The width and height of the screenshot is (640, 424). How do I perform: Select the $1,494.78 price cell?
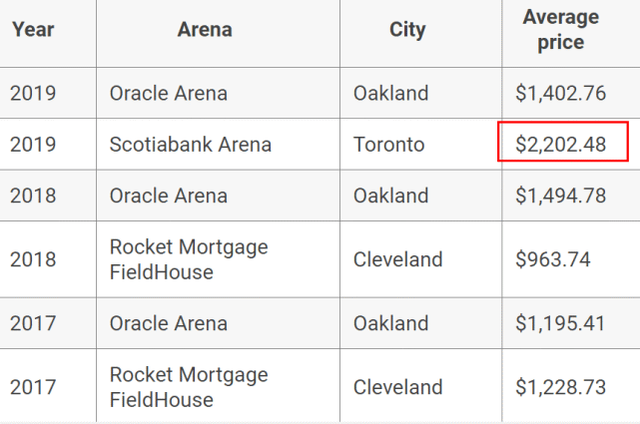(x=560, y=196)
